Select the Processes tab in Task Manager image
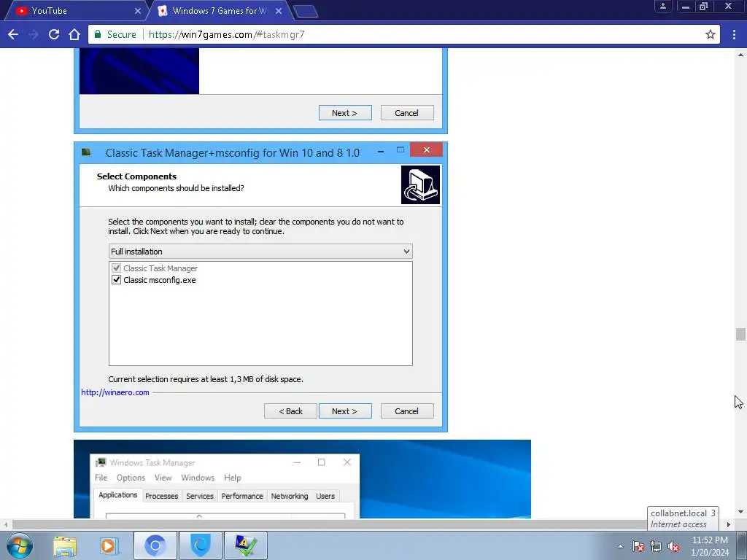The width and height of the screenshot is (747, 560). 161,496
